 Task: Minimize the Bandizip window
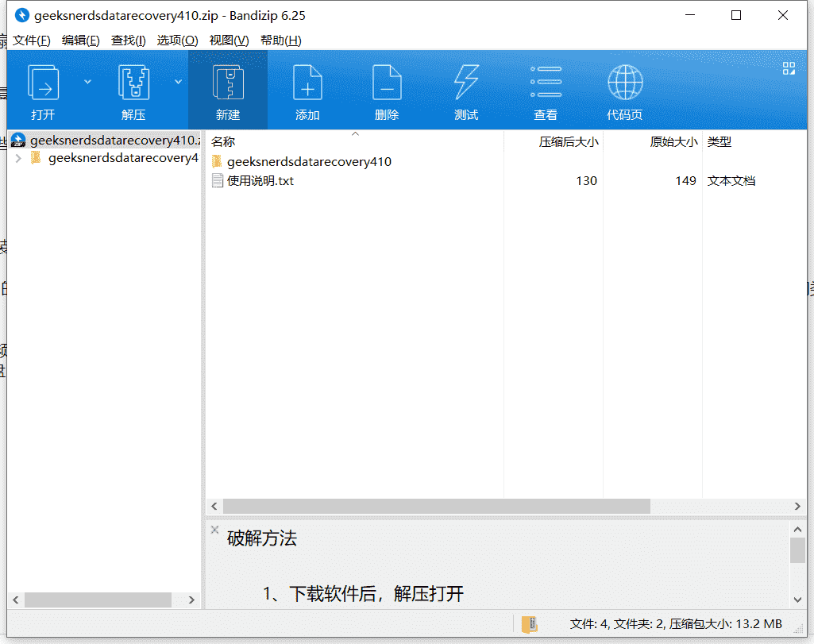pyautogui.click(x=690, y=15)
